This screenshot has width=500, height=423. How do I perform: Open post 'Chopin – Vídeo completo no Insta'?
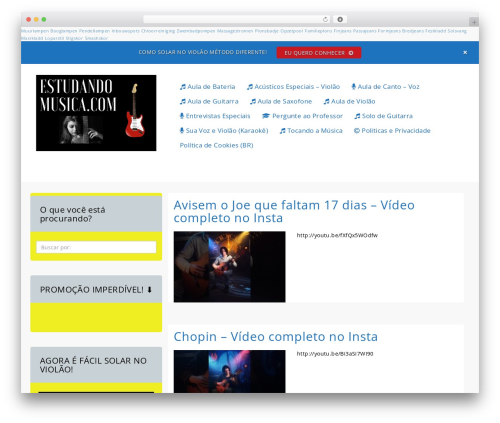(275, 337)
